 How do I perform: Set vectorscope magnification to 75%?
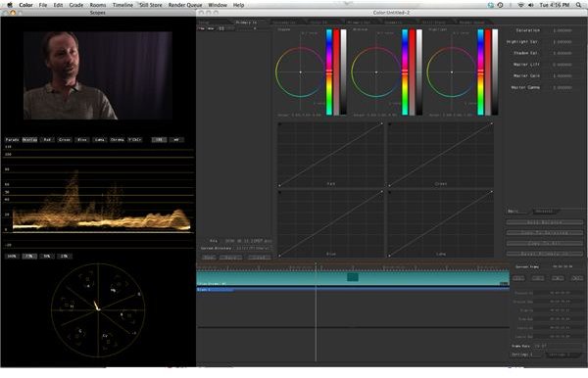29,257
